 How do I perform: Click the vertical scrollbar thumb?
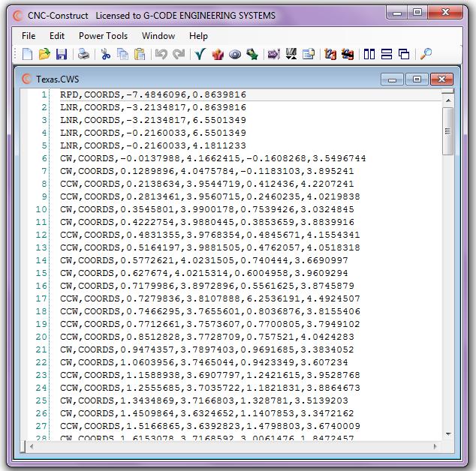tap(447, 131)
